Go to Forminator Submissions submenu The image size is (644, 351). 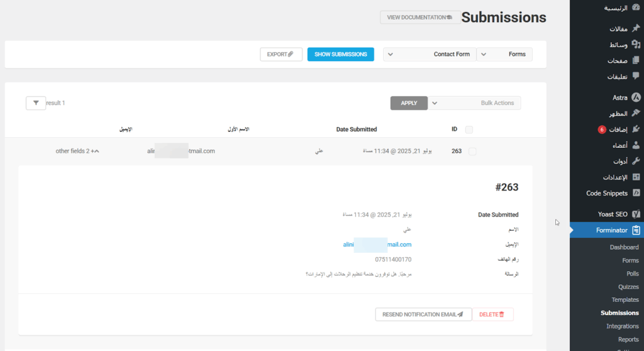(x=619, y=313)
